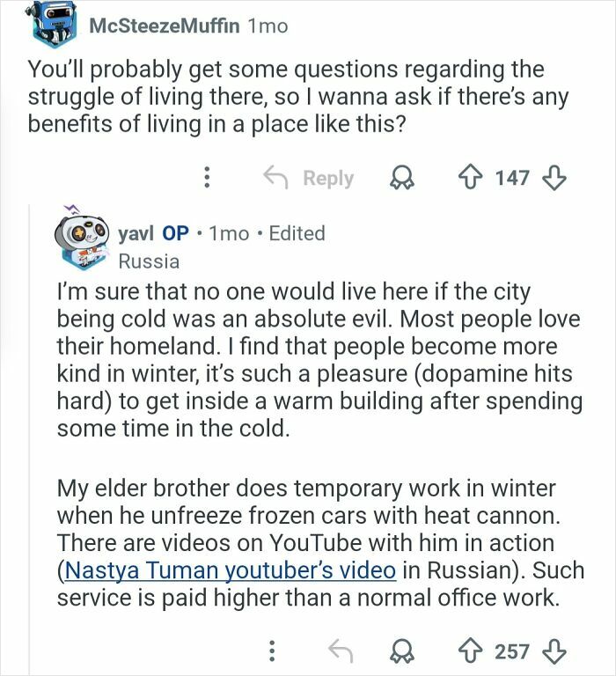Downvote McSteezeMuffin's comment
616x676 pixels.
[553, 178]
